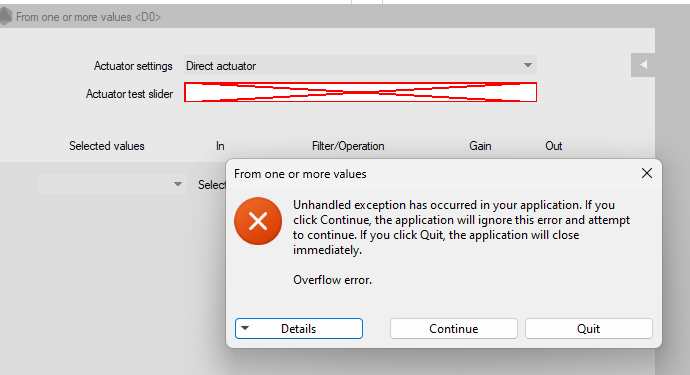The width and height of the screenshot is (690, 375).
Task: Click the panel collapse arrow on right
Action: coord(643,65)
